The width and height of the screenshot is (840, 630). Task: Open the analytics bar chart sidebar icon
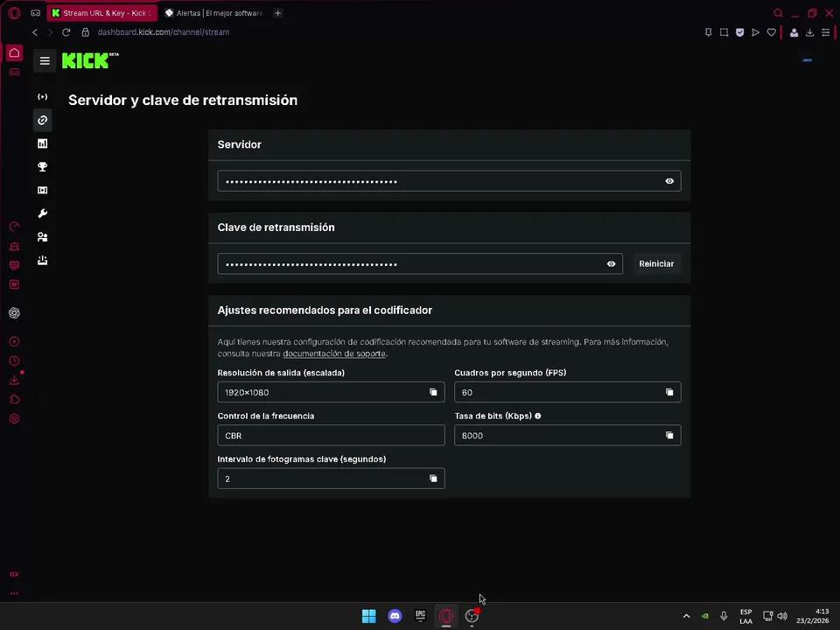click(x=42, y=143)
